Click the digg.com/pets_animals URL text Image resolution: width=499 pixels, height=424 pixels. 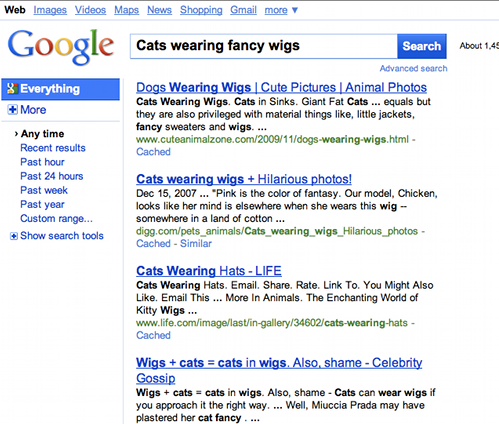[277, 231]
